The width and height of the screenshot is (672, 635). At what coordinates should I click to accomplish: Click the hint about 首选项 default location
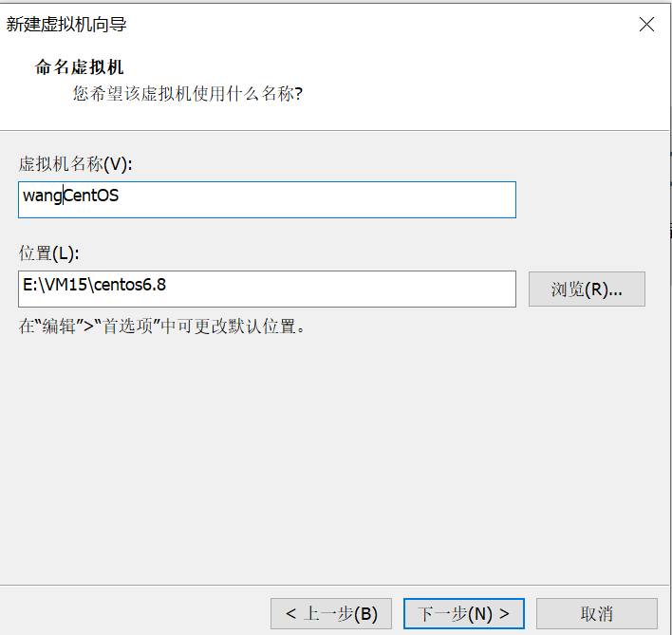click(161, 327)
